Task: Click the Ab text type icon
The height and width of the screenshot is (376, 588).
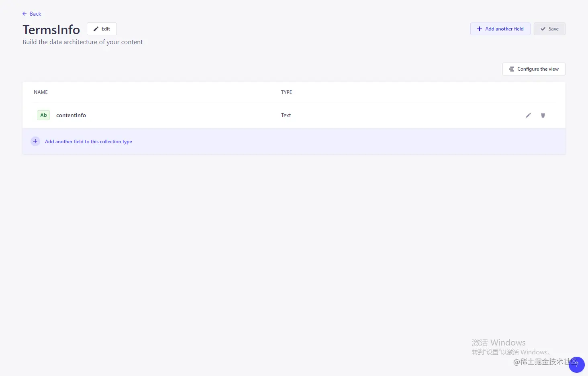Action: [43, 115]
